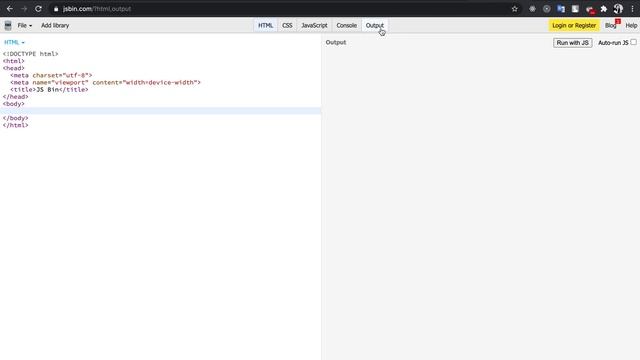Image resolution: width=640 pixels, height=360 pixels.
Task: Click the circular extension icon next to the gear
Action: (x=547, y=9)
